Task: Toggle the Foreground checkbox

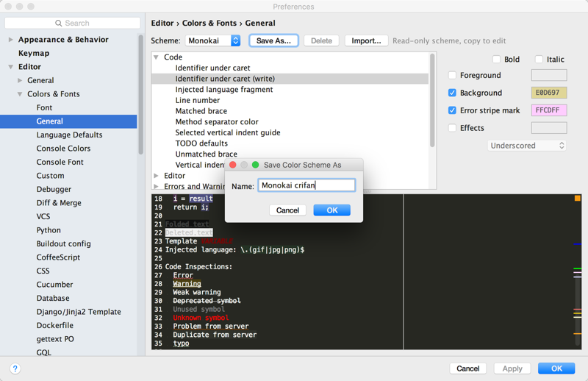Action: 452,76
